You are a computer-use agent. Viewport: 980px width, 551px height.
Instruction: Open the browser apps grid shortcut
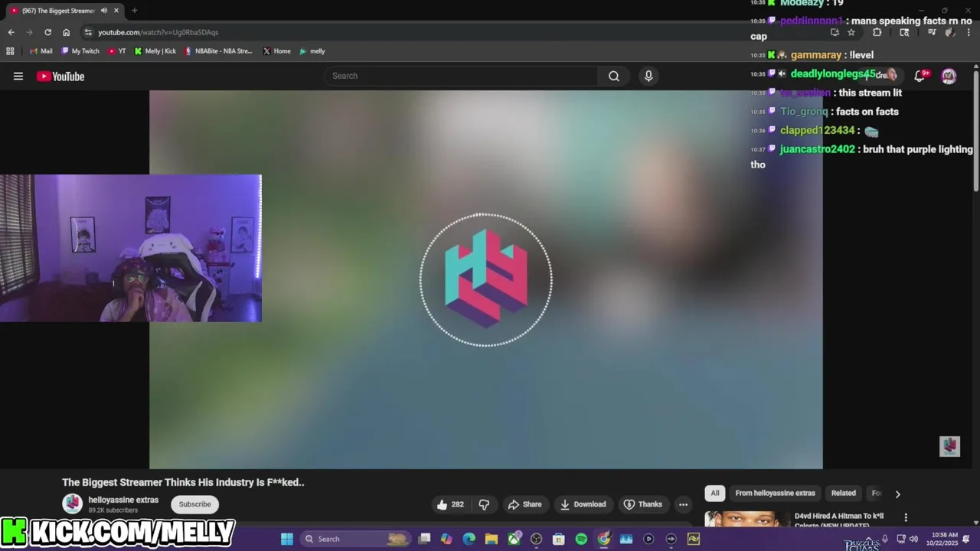(x=10, y=51)
